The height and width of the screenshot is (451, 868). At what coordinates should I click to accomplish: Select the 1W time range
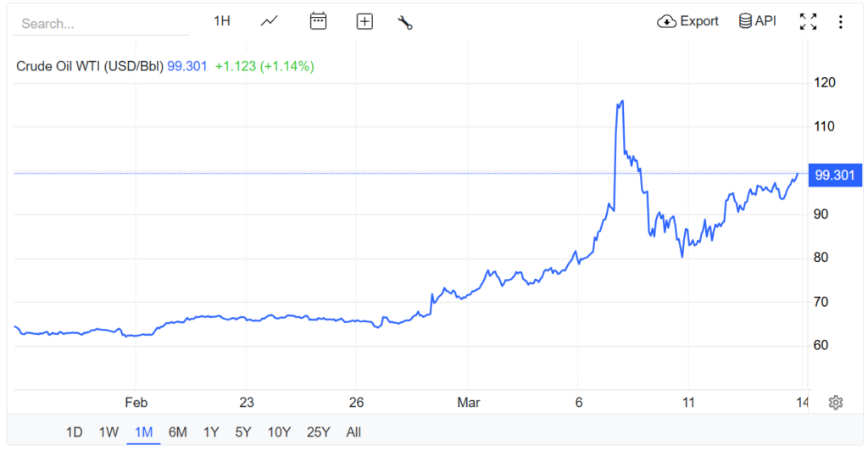pyautogui.click(x=108, y=432)
